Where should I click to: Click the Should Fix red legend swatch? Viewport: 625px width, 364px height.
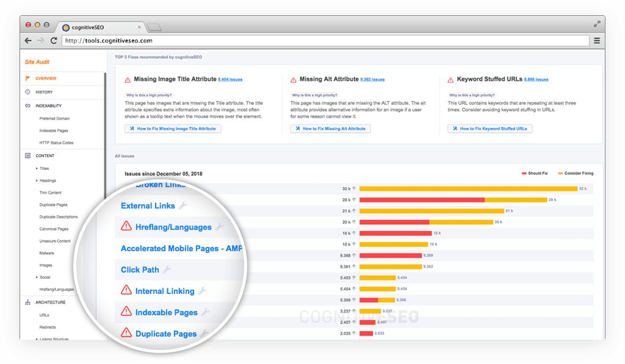(524, 173)
